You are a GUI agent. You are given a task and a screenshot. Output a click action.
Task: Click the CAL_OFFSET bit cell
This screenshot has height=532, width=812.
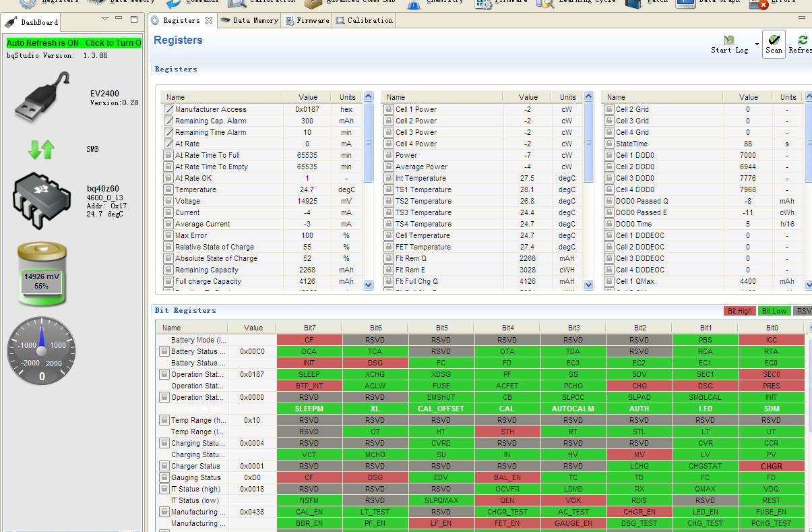441,409
